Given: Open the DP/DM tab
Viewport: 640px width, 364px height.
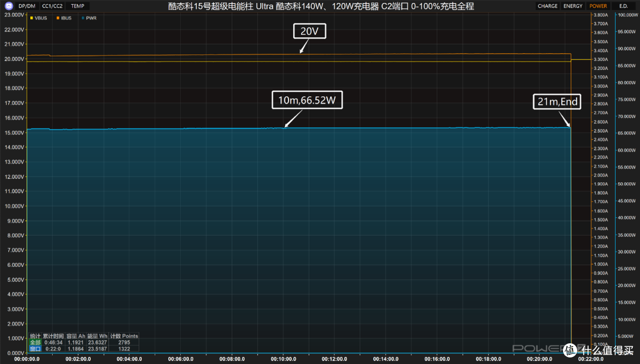Looking at the screenshot, I should (x=27, y=6).
